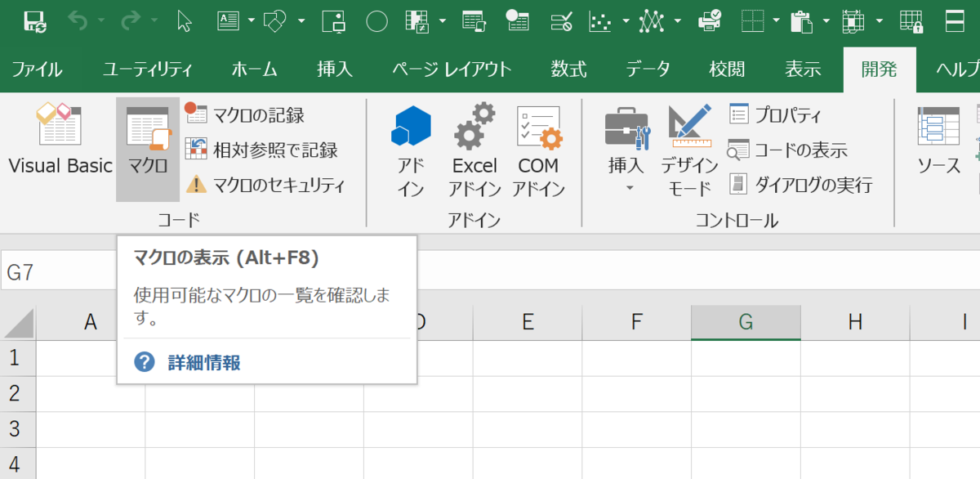Select the column E header
Image resolution: width=980 pixels, height=479 pixels.
[x=528, y=322]
